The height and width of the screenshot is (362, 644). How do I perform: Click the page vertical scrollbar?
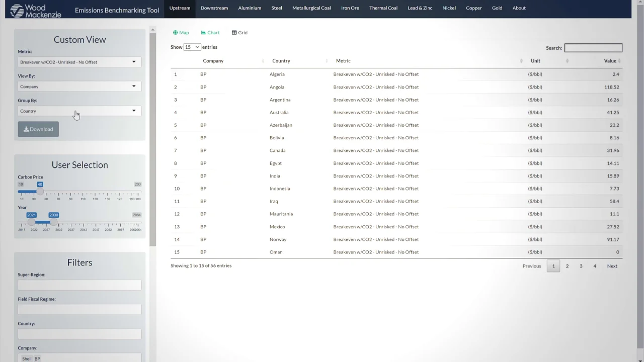[x=640, y=176]
